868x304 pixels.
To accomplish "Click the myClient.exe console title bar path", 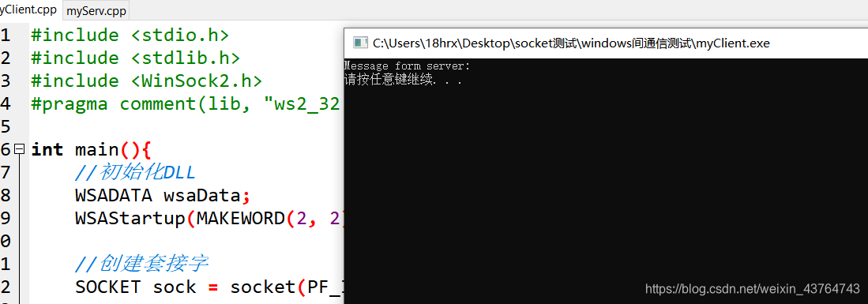I will [571, 43].
